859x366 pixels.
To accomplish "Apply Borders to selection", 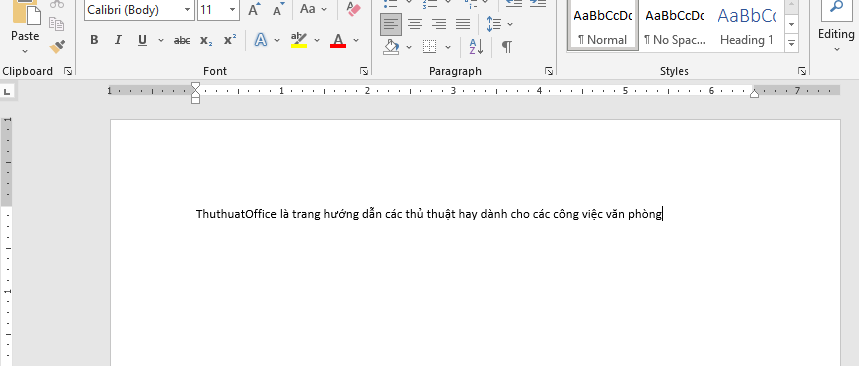I will pyautogui.click(x=430, y=47).
